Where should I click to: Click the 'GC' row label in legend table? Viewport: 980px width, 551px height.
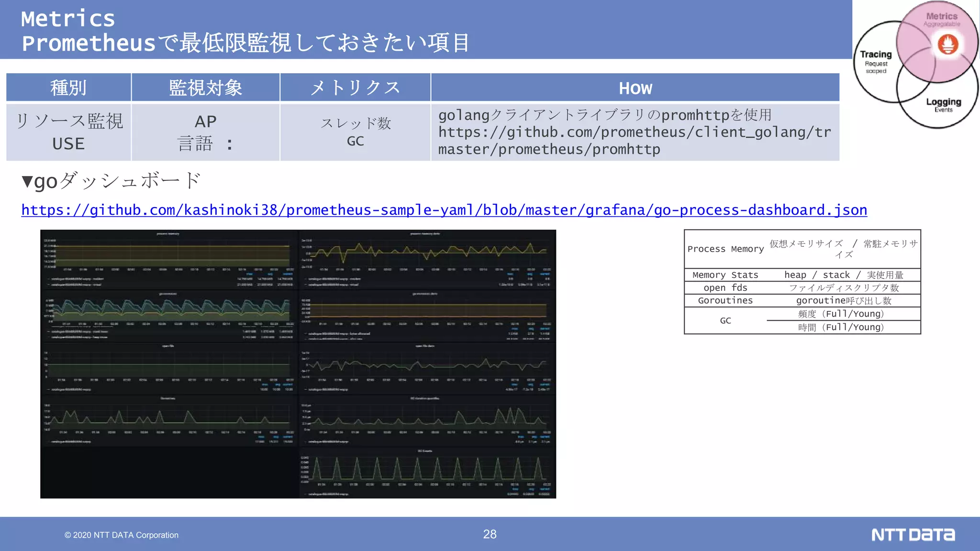tap(725, 321)
